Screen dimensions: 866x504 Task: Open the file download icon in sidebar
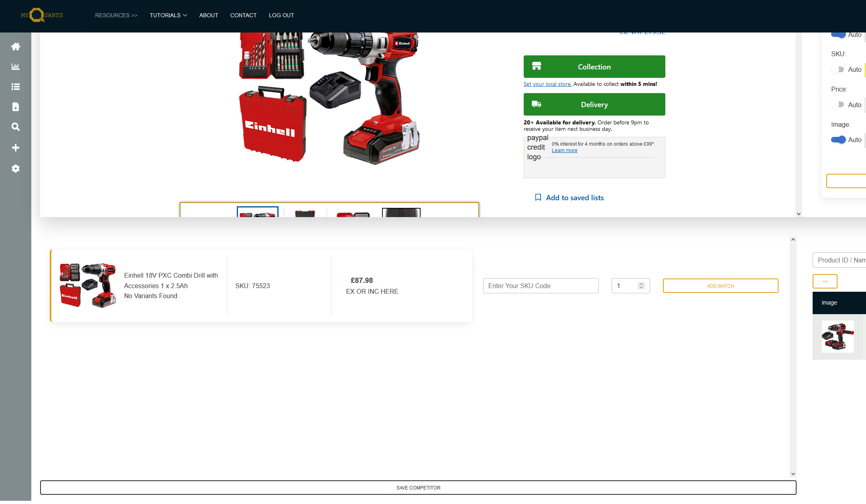point(16,107)
